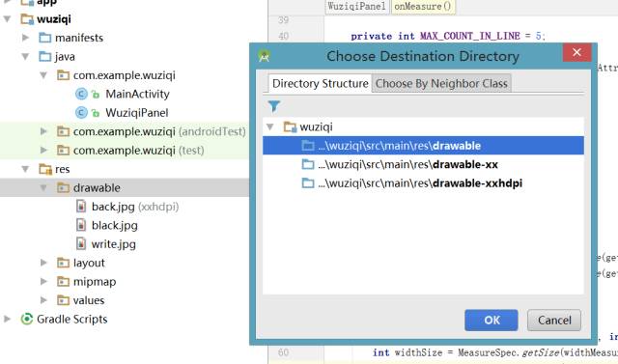This screenshot has height=364, width=618.
Task: Open the onMeasure() breadcrumb in editor
Action: [423, 7]
